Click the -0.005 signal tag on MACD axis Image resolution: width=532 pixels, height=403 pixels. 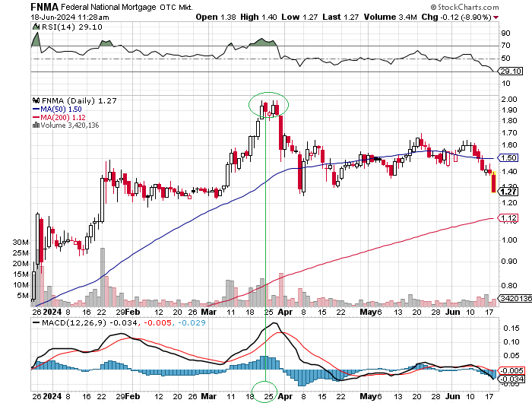click(x=511, y=371)
